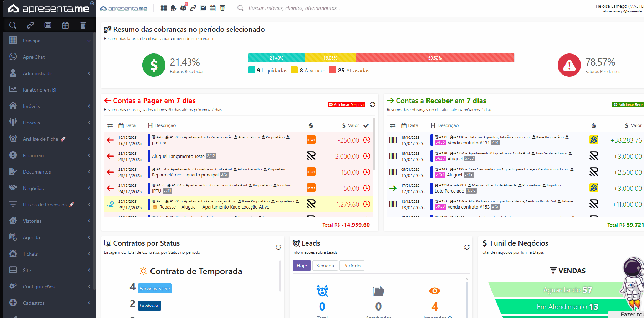Refresh the Contas a Pagar panel
The image size is (644, 318).
pos(373,104)
